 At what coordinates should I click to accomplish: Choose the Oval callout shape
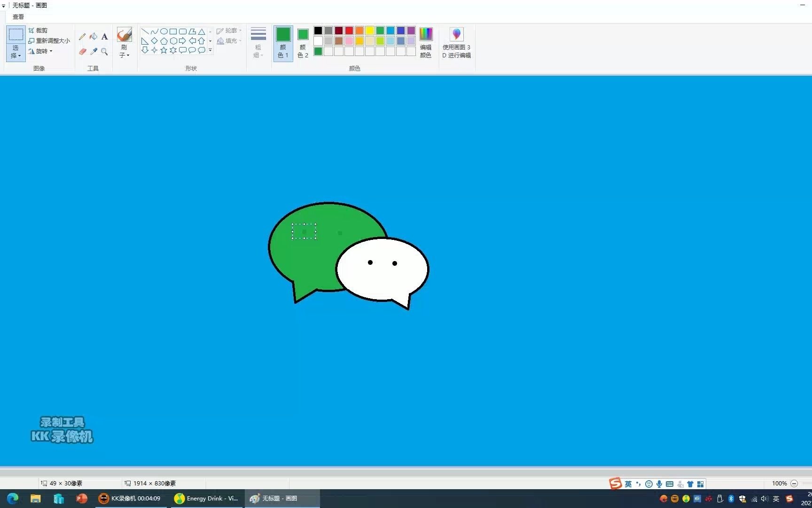(x=192, y=50)
